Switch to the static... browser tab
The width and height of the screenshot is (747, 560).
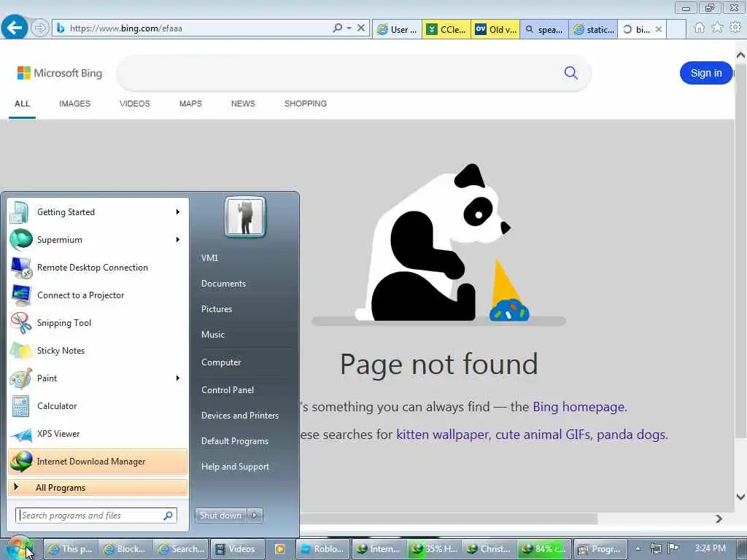(594, 29)
